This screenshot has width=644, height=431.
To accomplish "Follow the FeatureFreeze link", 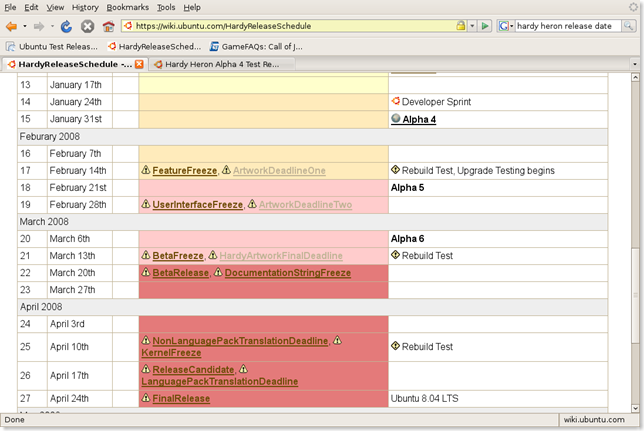I will tap(184, 171).
